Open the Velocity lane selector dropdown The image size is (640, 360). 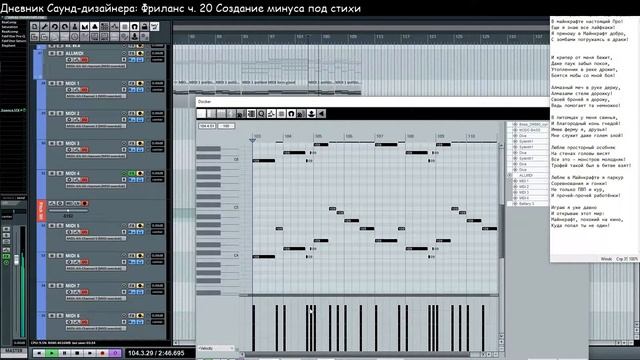(216, 349)
